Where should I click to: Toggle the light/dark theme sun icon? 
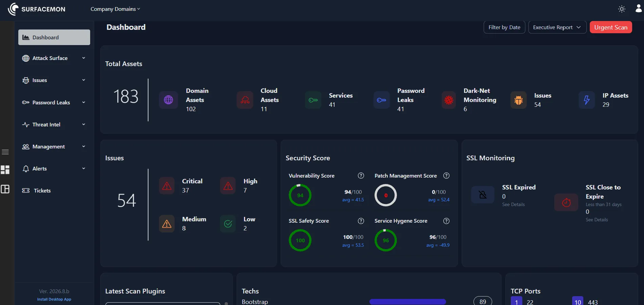click(622, 9)
